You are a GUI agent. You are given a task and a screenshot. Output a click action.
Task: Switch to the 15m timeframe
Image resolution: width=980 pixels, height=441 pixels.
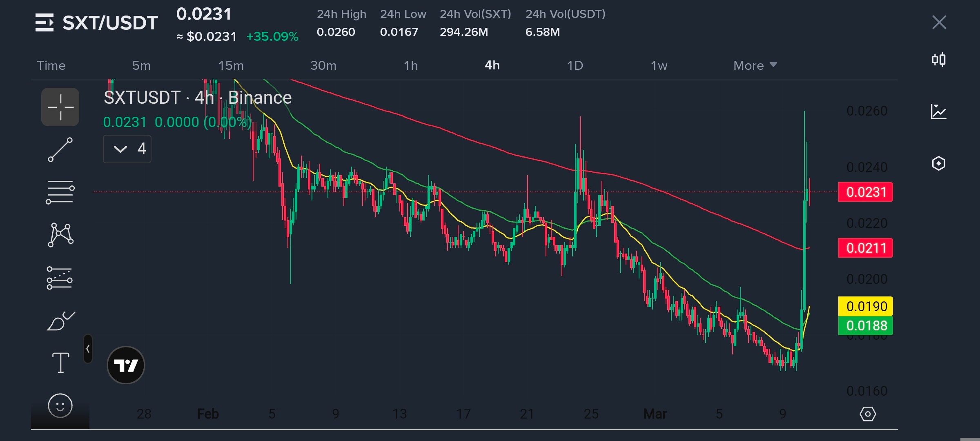pyautogui.click(x=231, y=65)
